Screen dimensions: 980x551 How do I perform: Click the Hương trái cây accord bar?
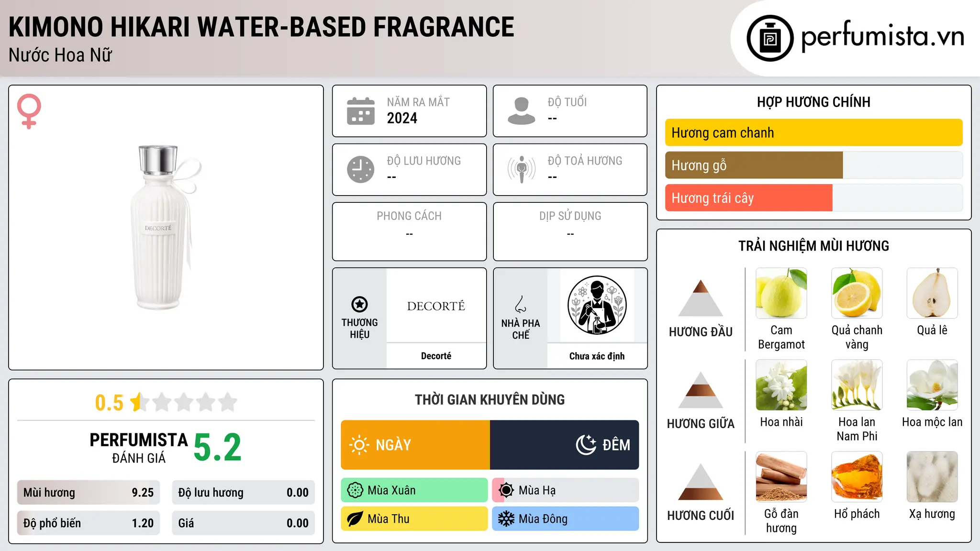click(813, 198)
